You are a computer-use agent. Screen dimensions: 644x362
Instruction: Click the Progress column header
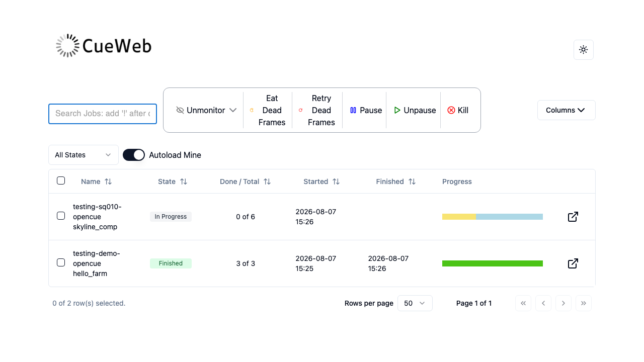click(x=457, y=182)
